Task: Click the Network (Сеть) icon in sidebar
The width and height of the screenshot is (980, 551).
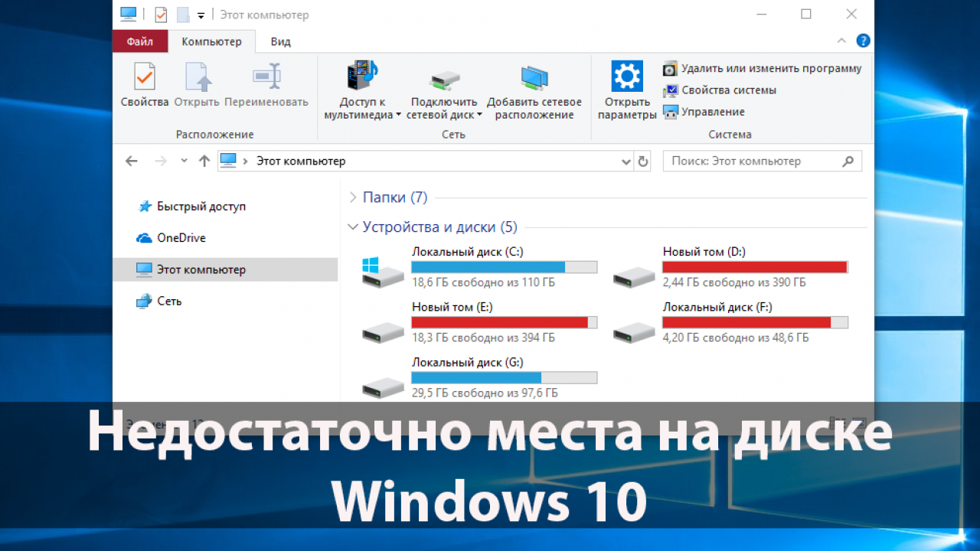Action: 144,302
